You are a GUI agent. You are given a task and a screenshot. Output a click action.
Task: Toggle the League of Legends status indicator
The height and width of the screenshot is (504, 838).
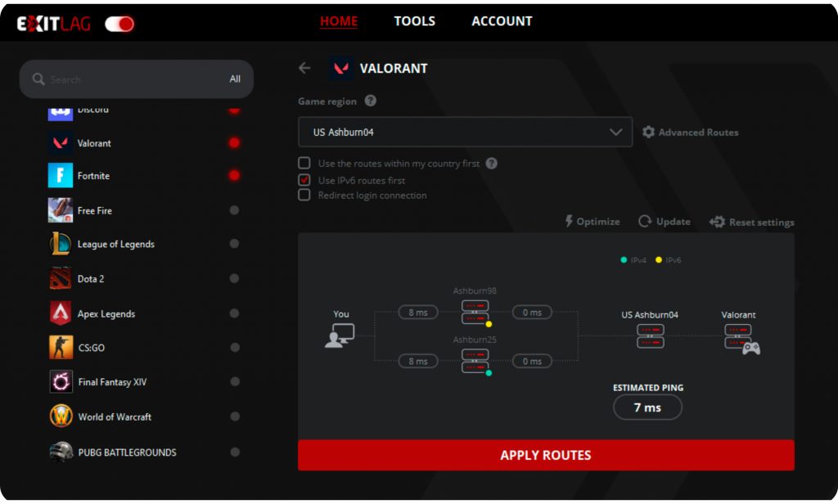(x=234, y=244)
